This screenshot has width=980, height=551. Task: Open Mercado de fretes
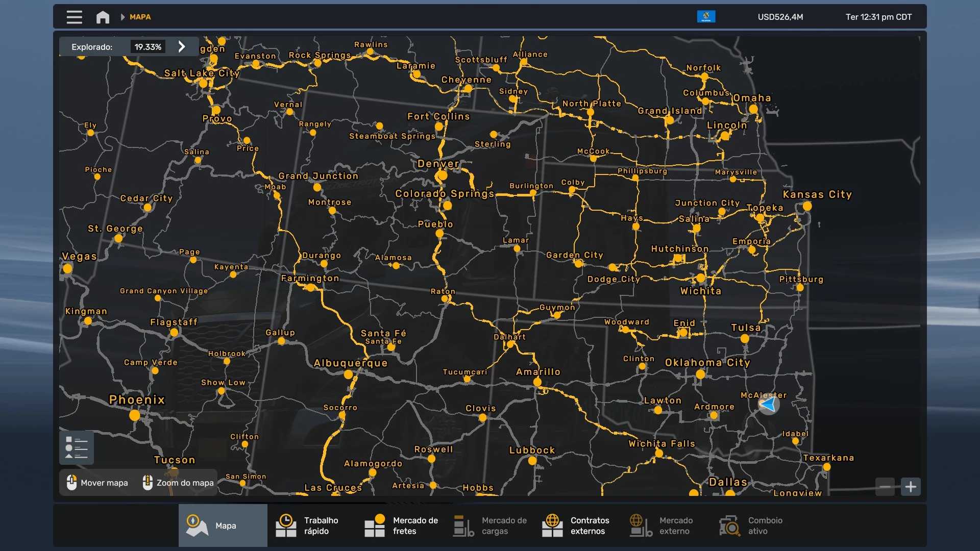click(401, 525)
